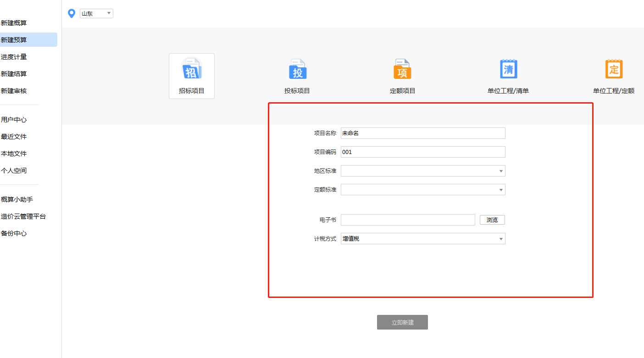Focus the 项目名称 input field
This screenshot has width=644, height=358.
point(423,133)
